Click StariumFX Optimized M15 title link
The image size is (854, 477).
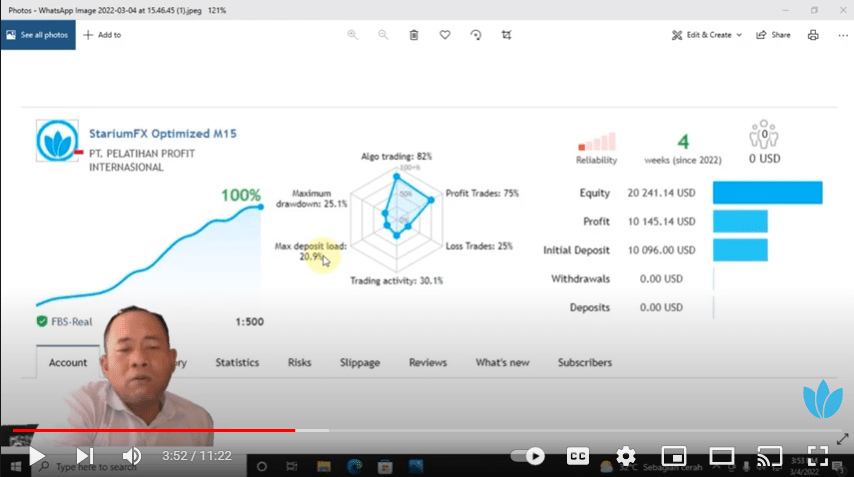coord(163,133)
